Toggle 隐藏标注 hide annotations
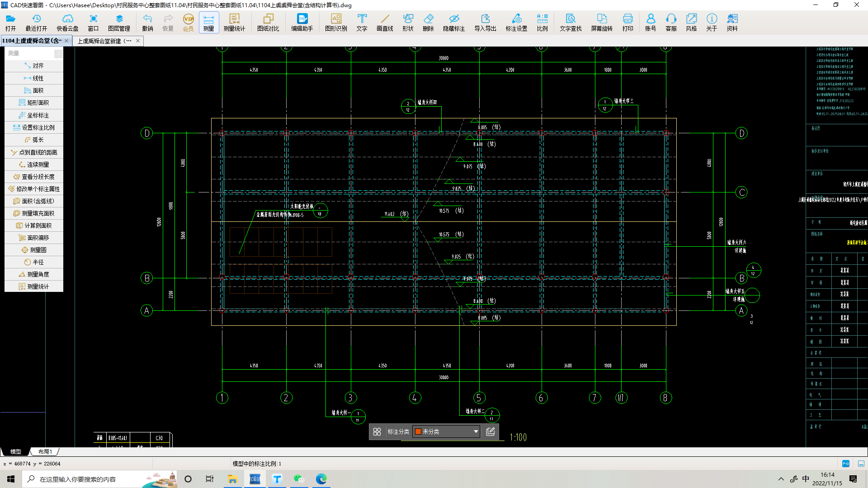868x488 pixels. tap(454, 22)
